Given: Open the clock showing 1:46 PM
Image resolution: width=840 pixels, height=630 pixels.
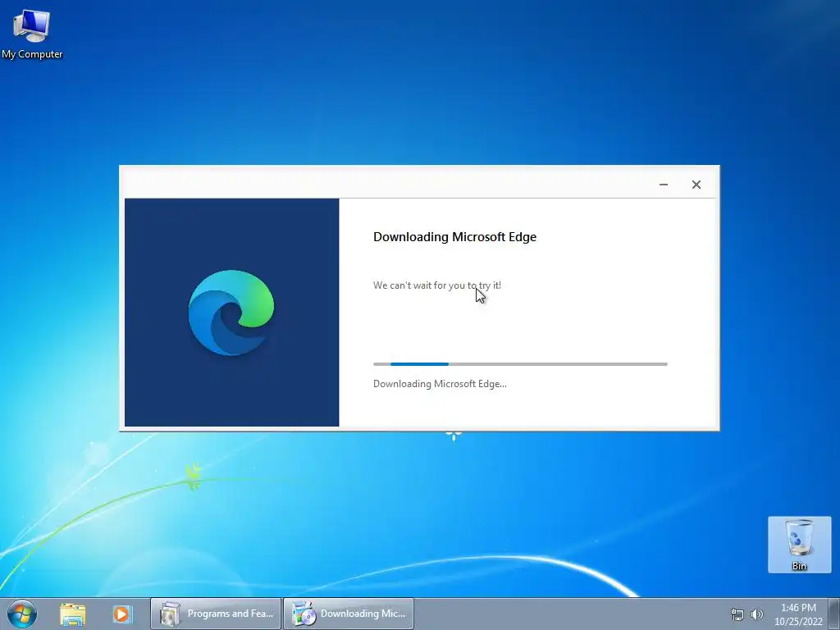Looking at the screenshot, I should [798, 614].
